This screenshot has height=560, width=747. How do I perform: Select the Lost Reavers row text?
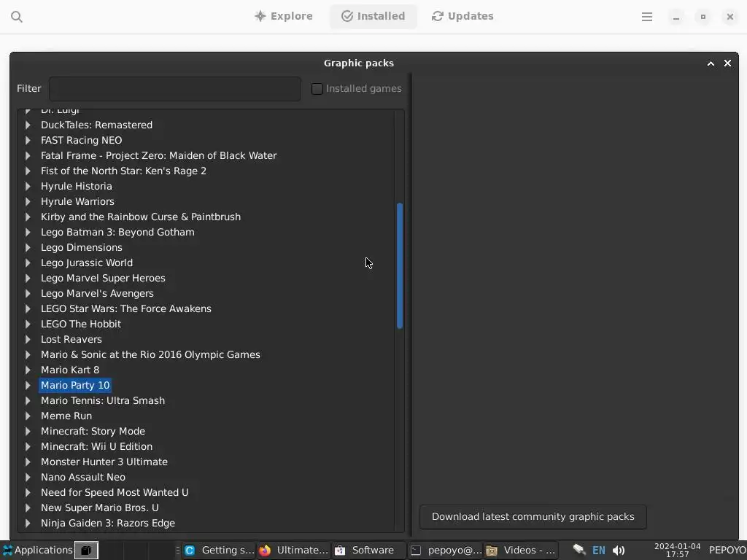[71, 339]
